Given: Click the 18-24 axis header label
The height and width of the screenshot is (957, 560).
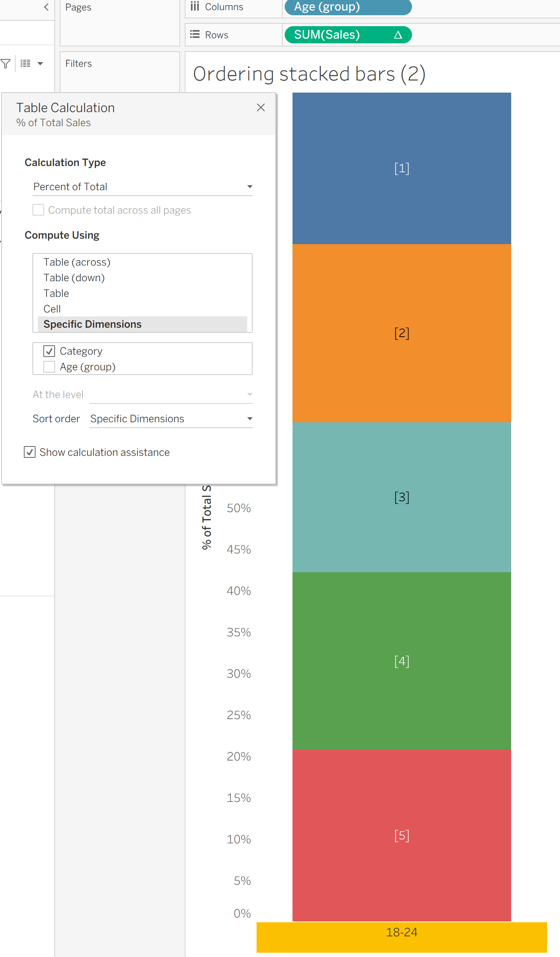Looking at the screenshot, I should pyautogui.click(x=401, y=932).
